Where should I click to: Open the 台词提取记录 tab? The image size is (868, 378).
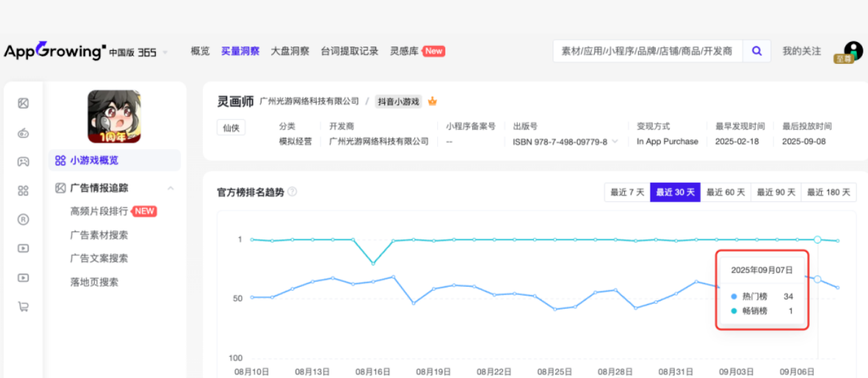coord(350,51)
